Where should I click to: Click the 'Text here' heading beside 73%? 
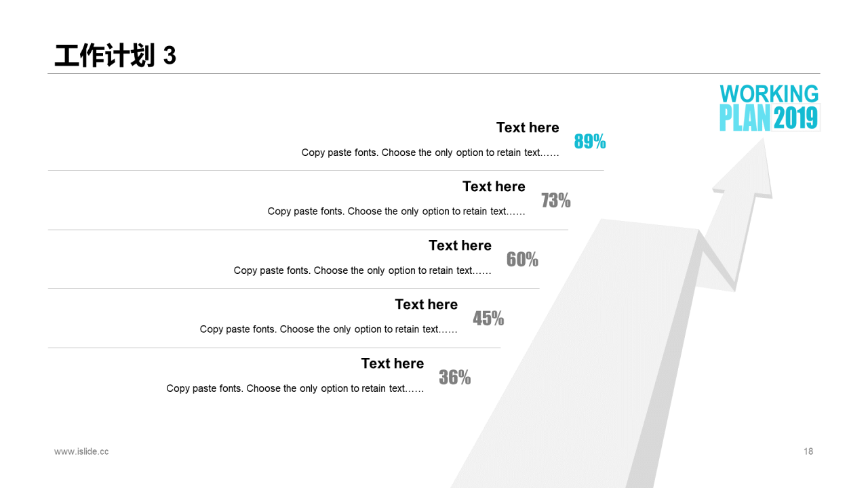point(494,186)
